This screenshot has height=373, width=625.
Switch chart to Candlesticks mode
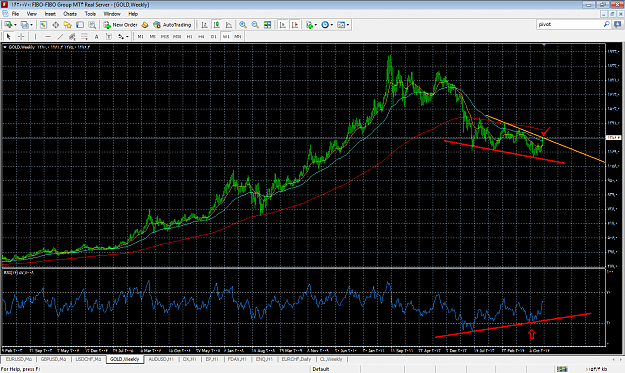coord(216,25)
